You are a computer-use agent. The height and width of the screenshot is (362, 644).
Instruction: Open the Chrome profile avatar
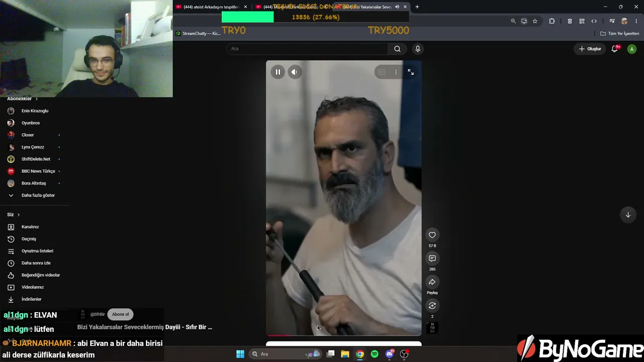pyautogui.click(x=624, y=21)
